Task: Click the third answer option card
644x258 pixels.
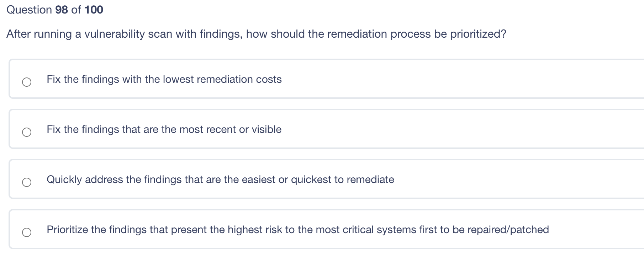Action: click(x=320, y=179)
